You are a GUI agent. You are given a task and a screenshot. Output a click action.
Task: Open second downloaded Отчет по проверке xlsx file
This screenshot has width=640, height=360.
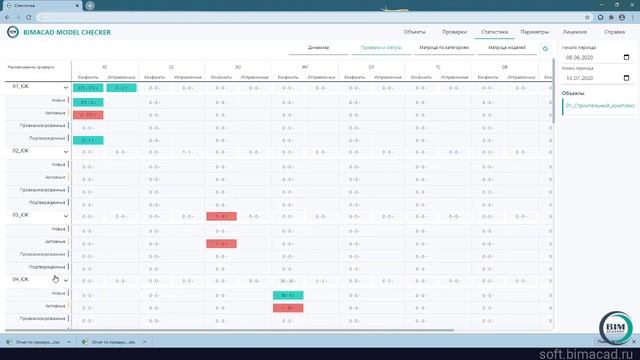pos(109,342)
